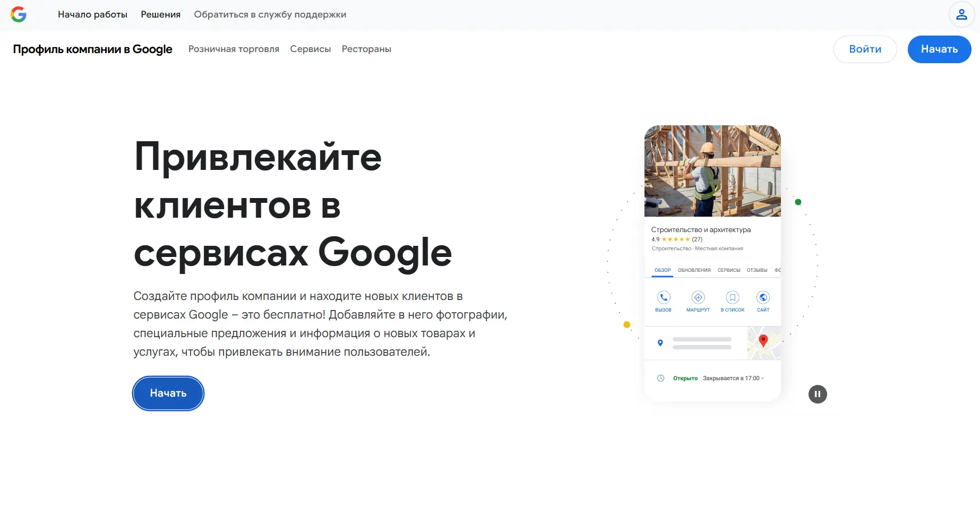Select the МАРШРУТ directions icon
Viewport: 980px width, 506px height.
click(x=698, y=297)
